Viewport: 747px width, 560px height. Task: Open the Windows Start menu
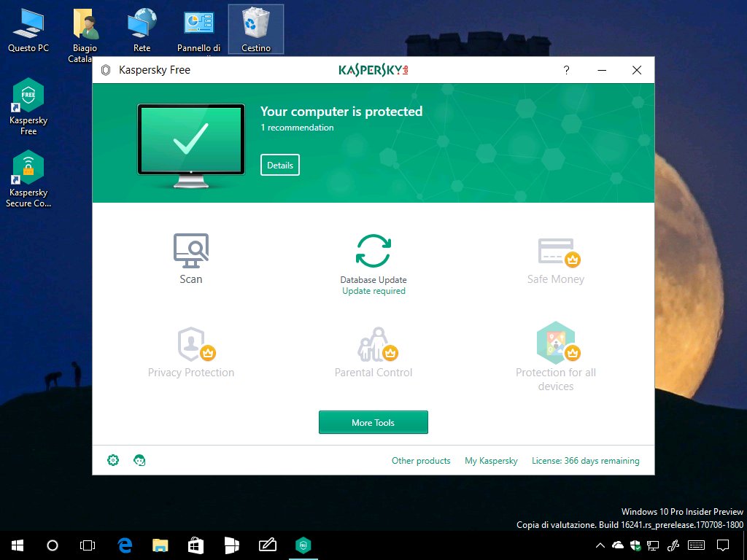[18, 545]
